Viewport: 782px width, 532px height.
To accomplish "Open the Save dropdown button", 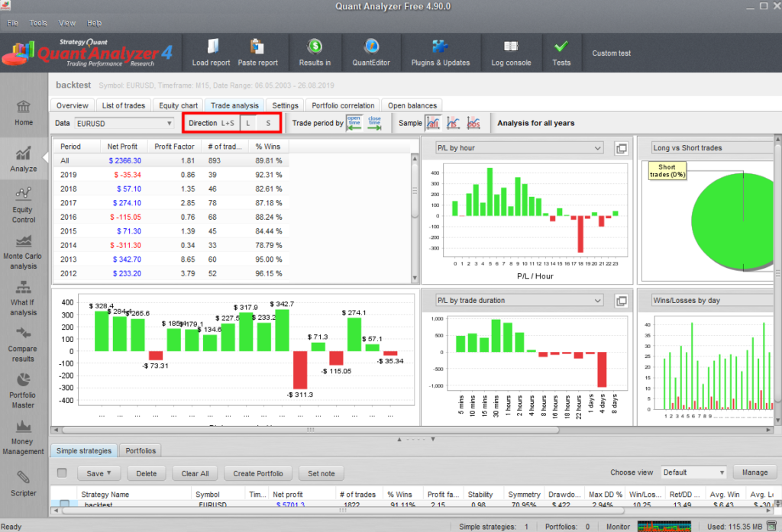I will [x=99, y=473].
